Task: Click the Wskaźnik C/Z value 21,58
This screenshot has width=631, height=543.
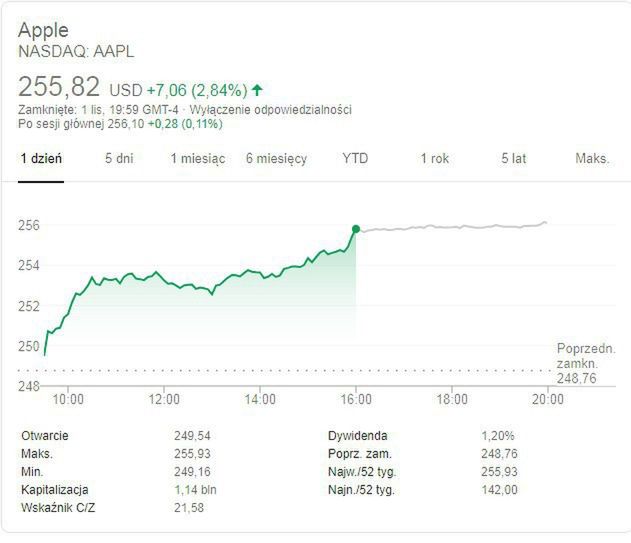Action: pyautogui.click(x=189, y=507)
